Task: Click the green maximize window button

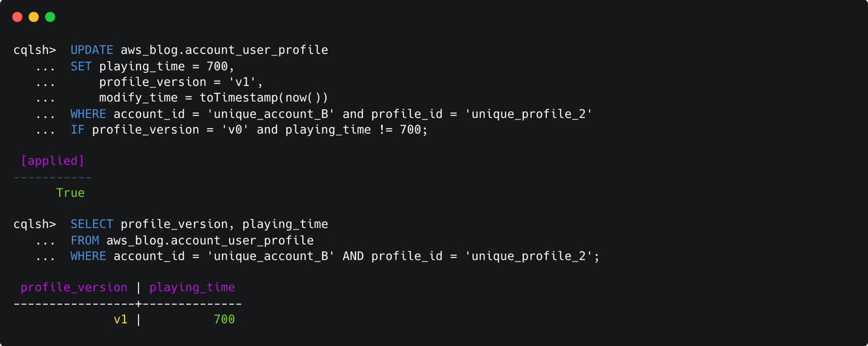Action: pos(50,17)
